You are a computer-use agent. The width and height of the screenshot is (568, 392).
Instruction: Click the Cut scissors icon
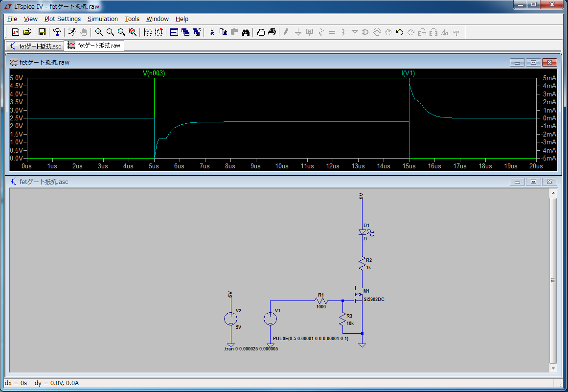(x=212, y=32)
